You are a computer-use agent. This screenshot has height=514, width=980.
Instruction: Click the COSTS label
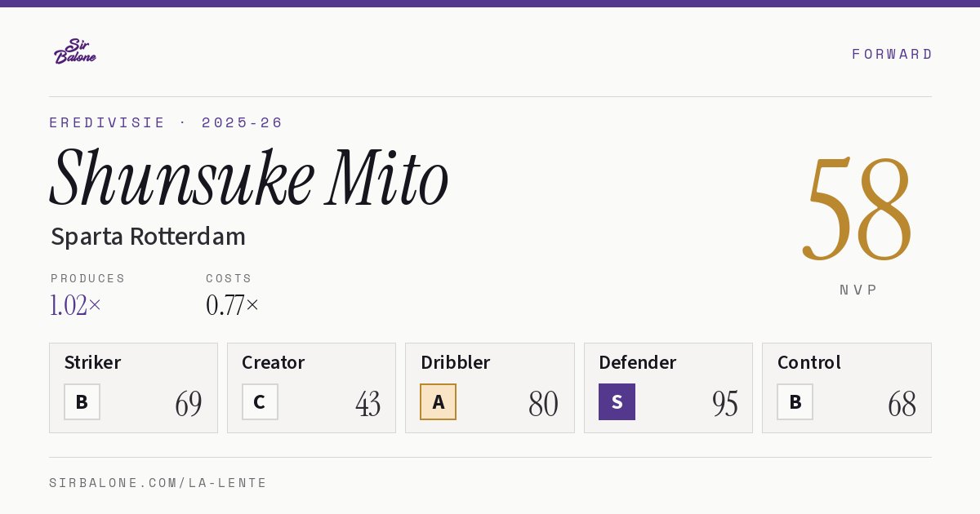[x=229, y=278]
